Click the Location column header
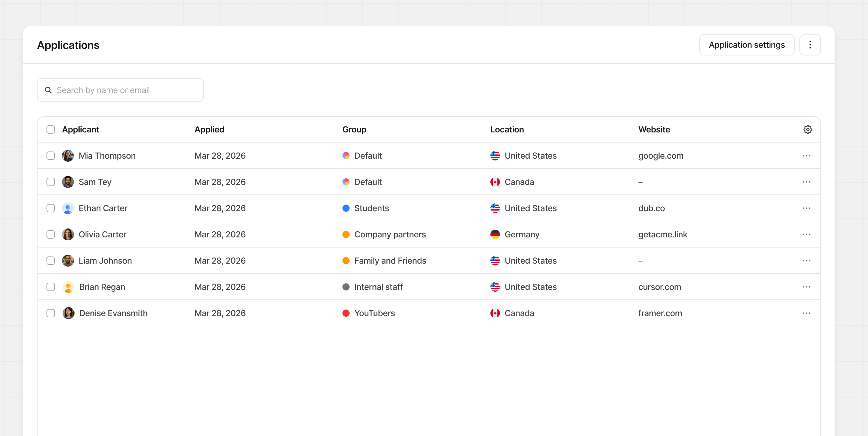 coord(507,129)
